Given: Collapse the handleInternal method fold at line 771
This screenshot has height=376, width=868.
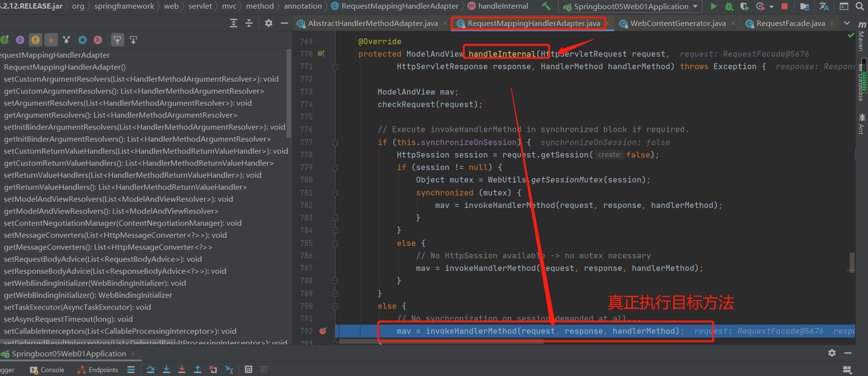Looking at the screenshot, I should click(335, 67).
